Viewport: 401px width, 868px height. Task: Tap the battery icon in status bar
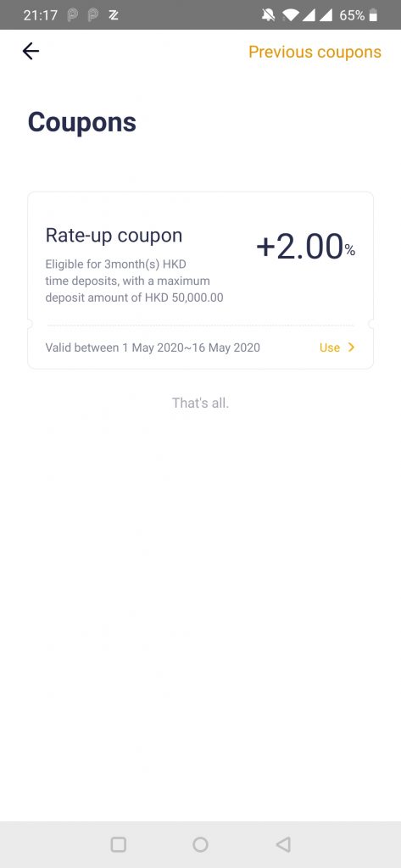click(373, 15)
